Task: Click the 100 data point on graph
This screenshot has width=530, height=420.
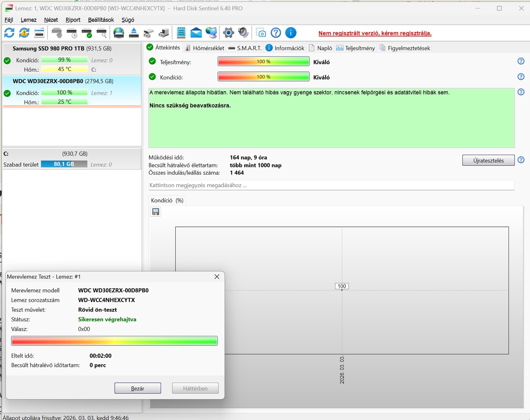Action: [342, 286]
